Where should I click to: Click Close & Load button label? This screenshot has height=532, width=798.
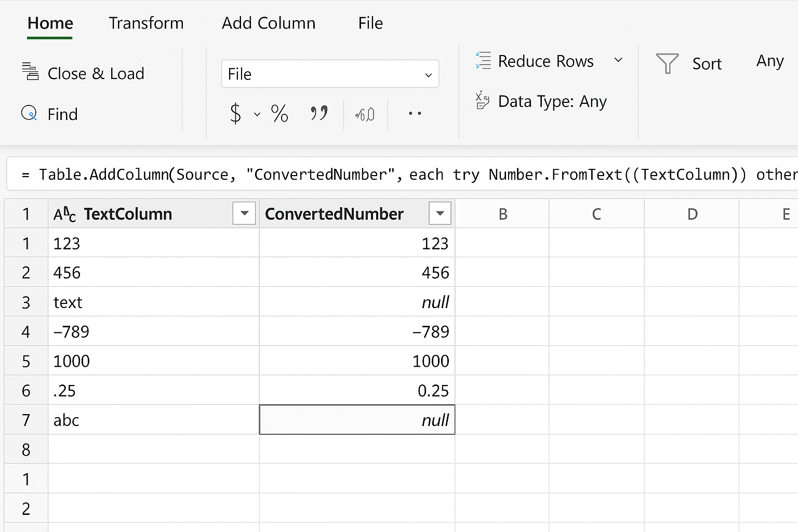tap(96, 74)
